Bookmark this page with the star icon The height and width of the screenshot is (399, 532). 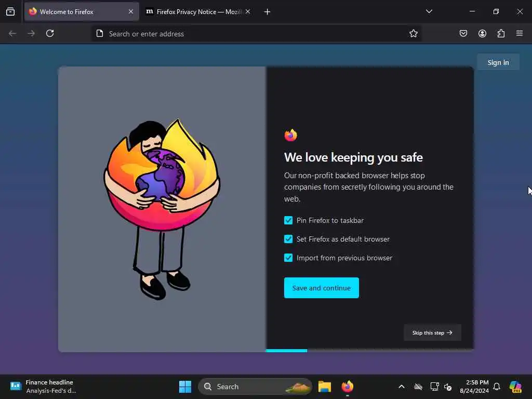(413, 33)
